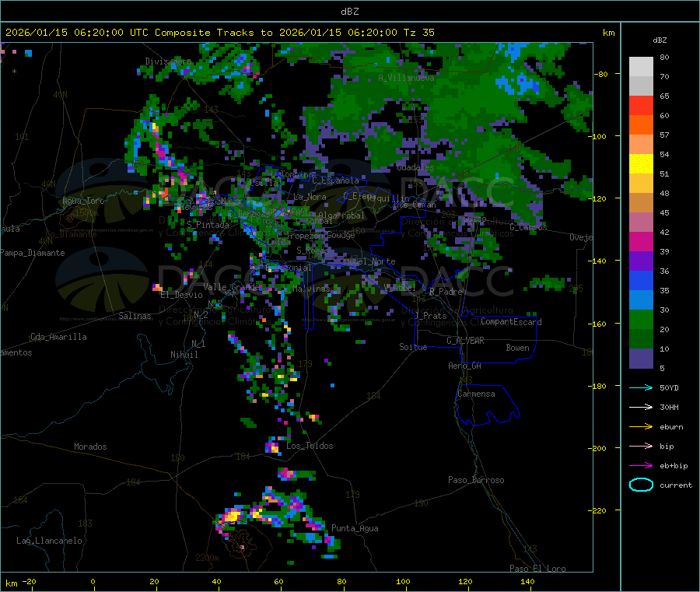Select the gray 70-65 dBZ swatch

pyautogui.click(x=641, y=86)
